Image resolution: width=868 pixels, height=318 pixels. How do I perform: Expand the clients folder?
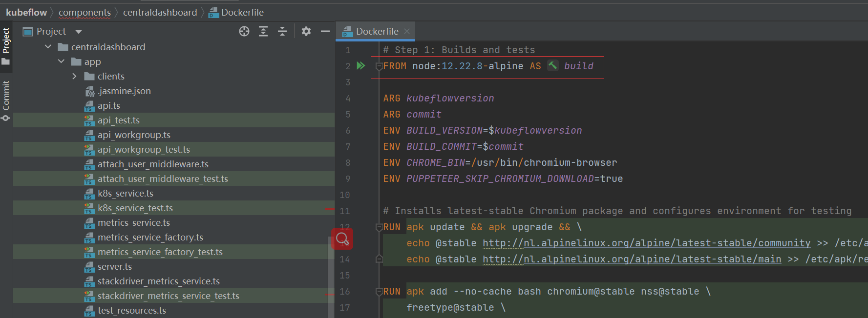(74, 76)
